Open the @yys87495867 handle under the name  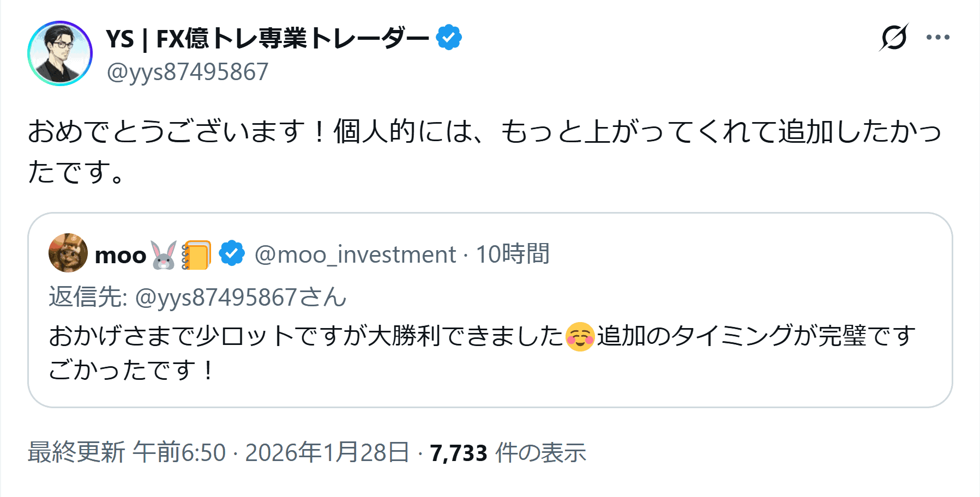[188, 72]
